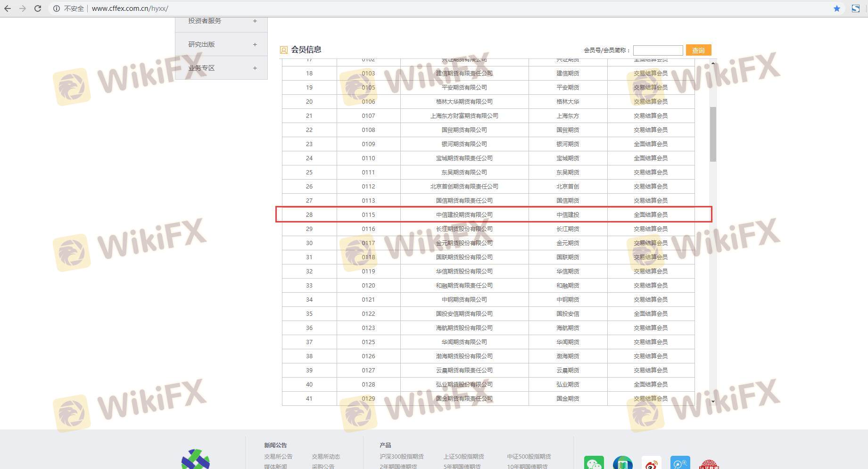Image resolution: width=868 pixels, height=469 pixels.
Task: Click the browser extension icon after star
Action: click(x=855, y=8)
